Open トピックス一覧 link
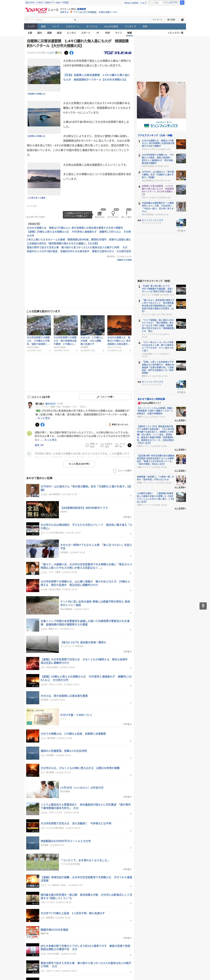Screen dimensions: 210x980 pyautogui.click(x=175, y=33)
